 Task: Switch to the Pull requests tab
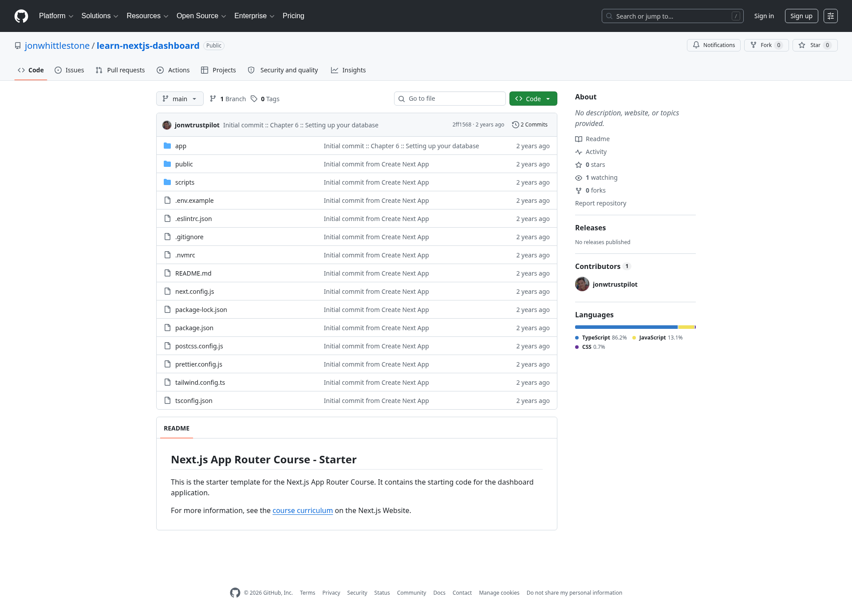120,70
